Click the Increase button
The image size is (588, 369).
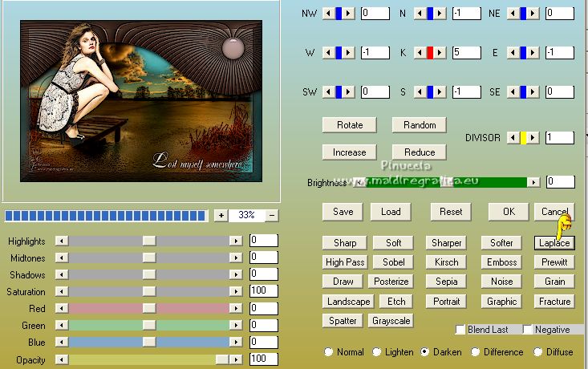tap(350, 152)
